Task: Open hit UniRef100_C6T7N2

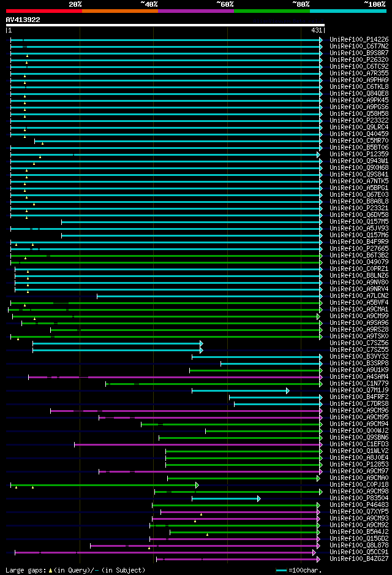Action: point(359,46)
